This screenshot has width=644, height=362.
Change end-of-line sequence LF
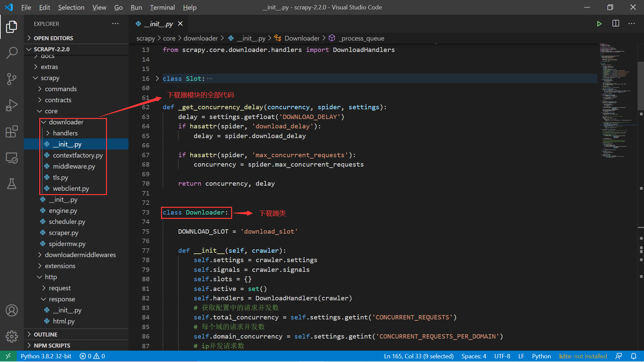(x=521, y=356)
